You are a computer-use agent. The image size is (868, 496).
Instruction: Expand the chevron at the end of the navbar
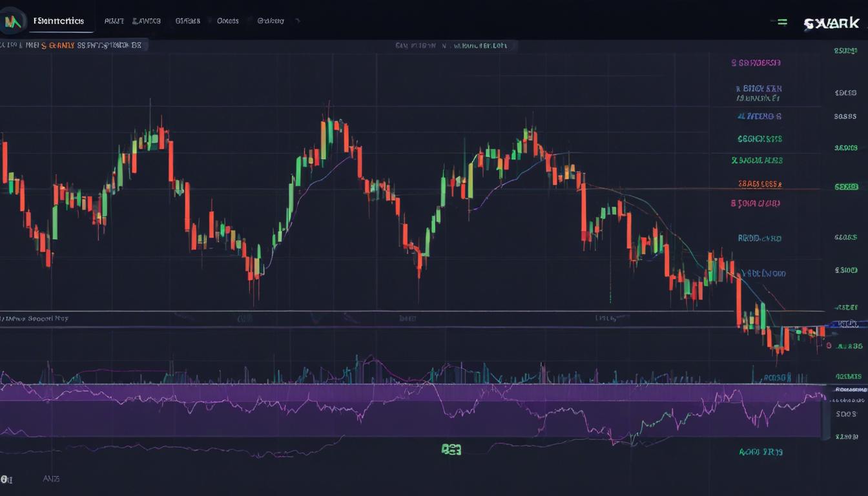[297, 21]
